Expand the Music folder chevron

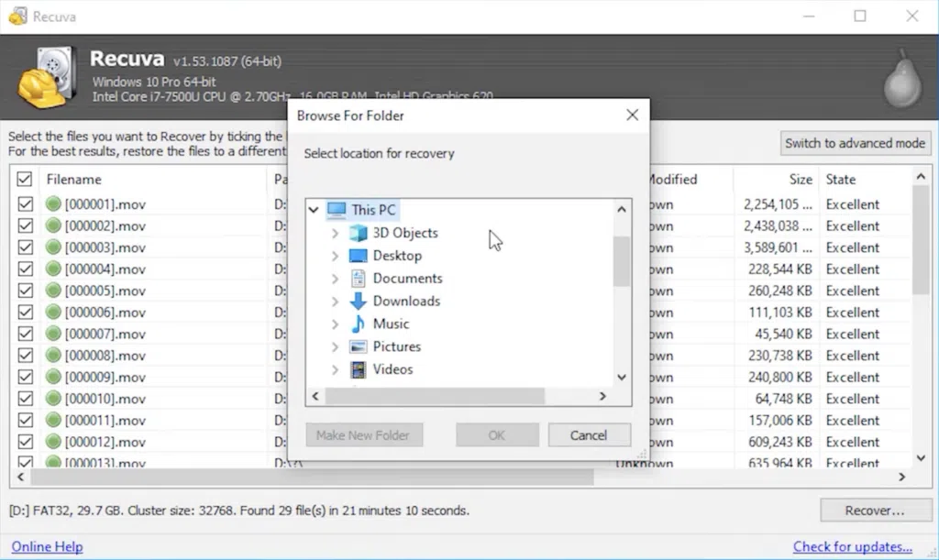[335, 324]
